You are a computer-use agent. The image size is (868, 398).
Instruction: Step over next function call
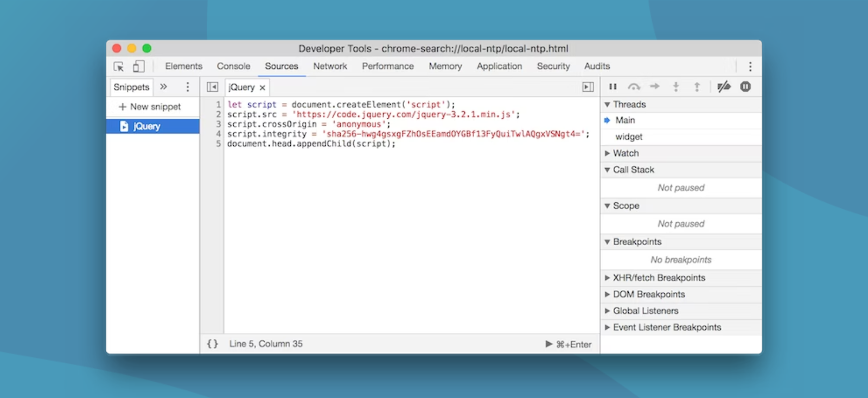pos(634,87)
